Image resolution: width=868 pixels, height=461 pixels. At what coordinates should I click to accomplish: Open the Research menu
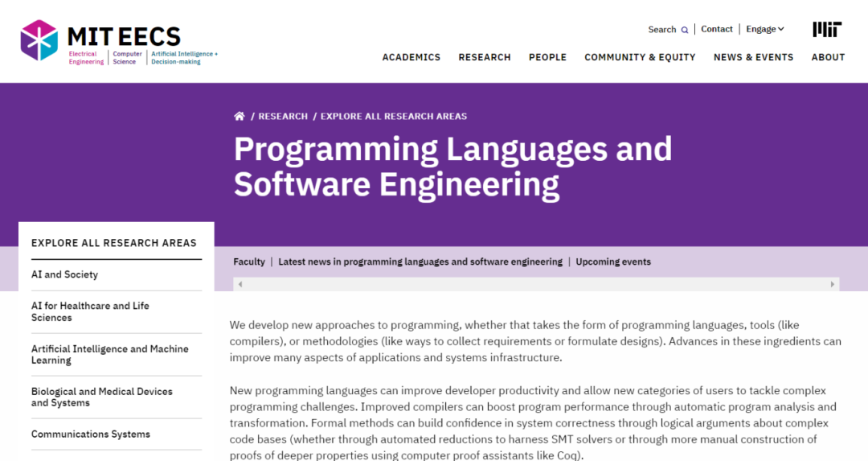point(485,57)
